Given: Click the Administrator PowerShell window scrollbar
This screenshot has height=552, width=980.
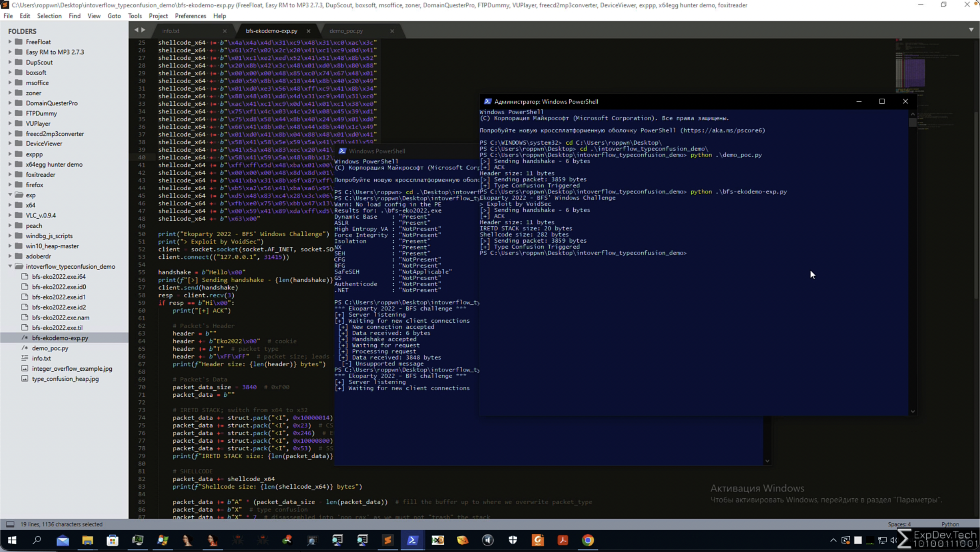Looking at the screenshot, I should (x=913, y=122).
